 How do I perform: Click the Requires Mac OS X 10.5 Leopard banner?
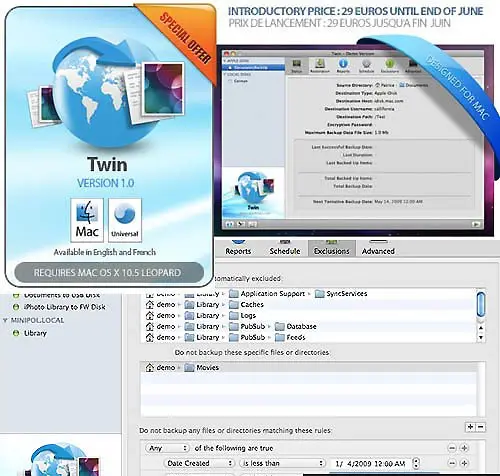[x=109, y=272]
